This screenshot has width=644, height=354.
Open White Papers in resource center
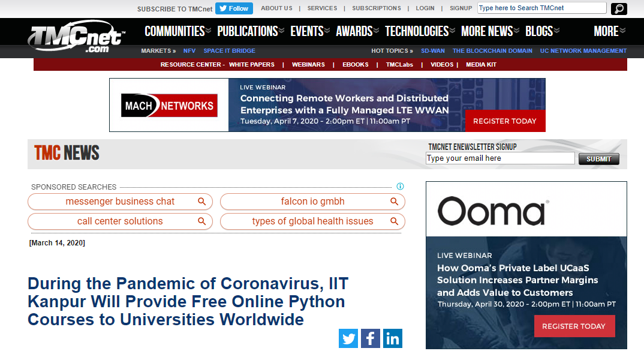click(252, 65)
